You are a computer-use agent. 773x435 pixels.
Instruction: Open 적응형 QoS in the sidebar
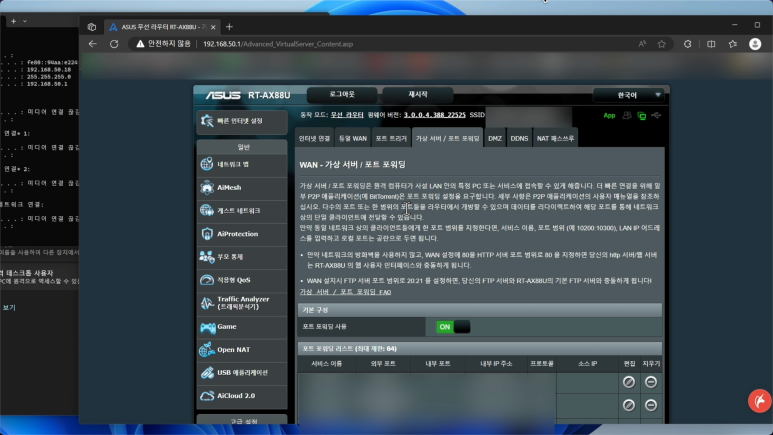pyautogui.click(x=242, y=280)
